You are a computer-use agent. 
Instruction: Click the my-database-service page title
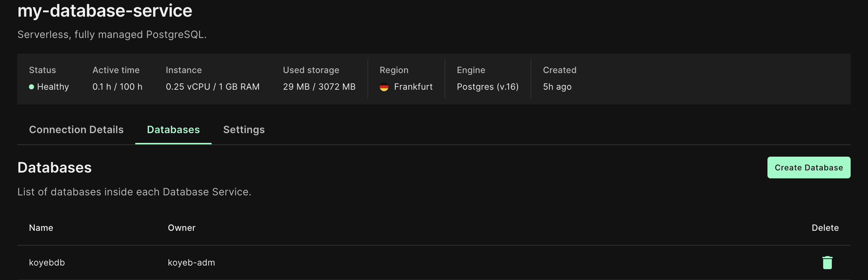coord(105,11)
